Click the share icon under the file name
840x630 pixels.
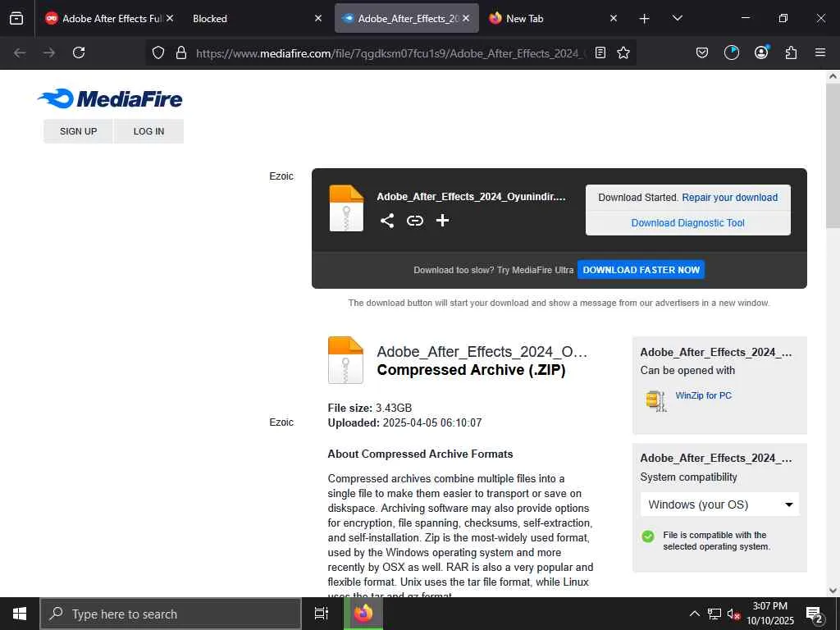pos(387,220)
